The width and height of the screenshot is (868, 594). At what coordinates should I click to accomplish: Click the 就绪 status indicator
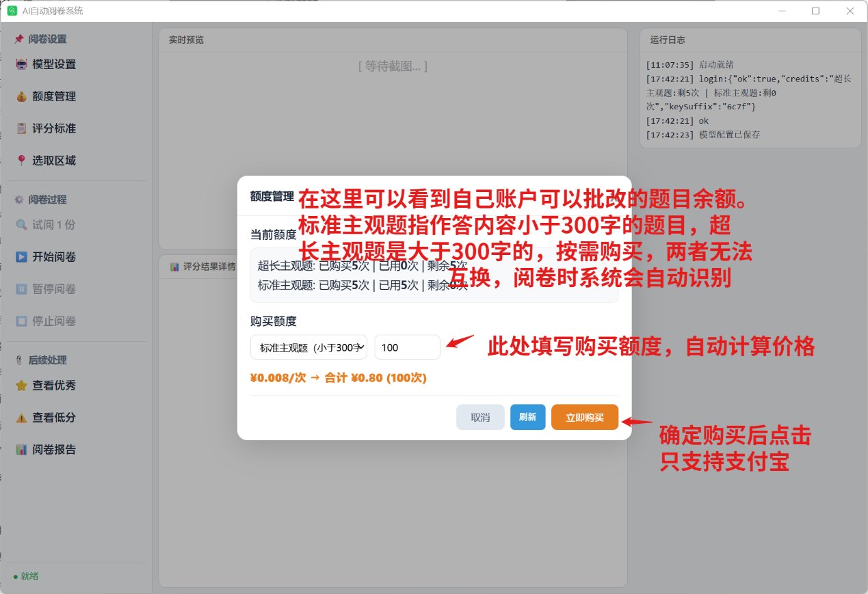(x=26, y=576)
